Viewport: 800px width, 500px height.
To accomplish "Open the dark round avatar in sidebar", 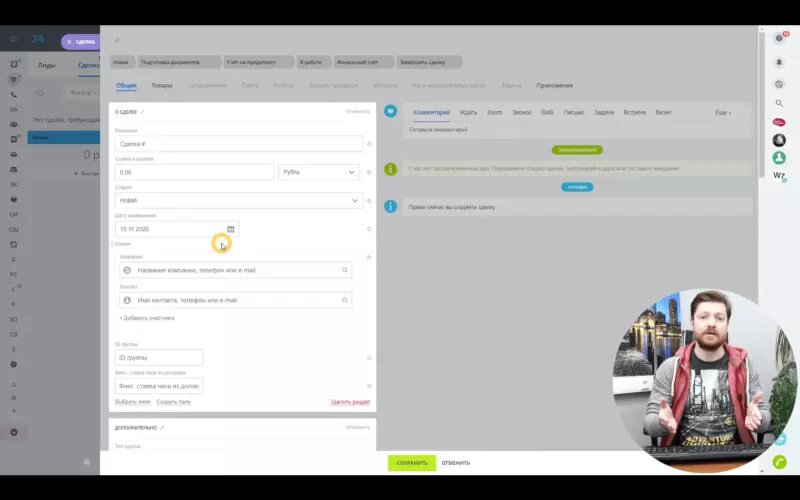I will [x=779, y=140].
